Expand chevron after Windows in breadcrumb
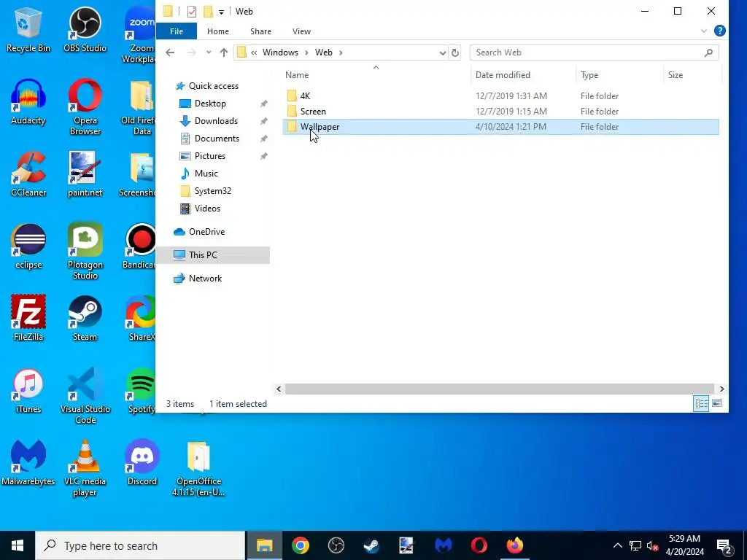Image resolution: width=747 pixels, height=560 pixels. [x=307, y=52]
